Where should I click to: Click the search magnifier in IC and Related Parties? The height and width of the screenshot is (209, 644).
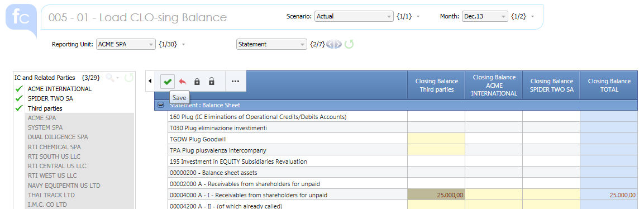pos(109,77)
